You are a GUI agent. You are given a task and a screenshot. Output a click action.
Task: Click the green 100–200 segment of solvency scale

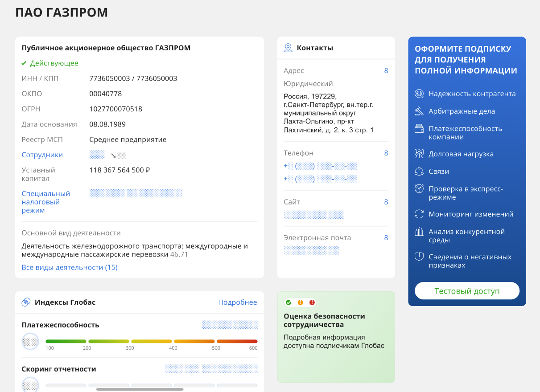coord(66,342)
